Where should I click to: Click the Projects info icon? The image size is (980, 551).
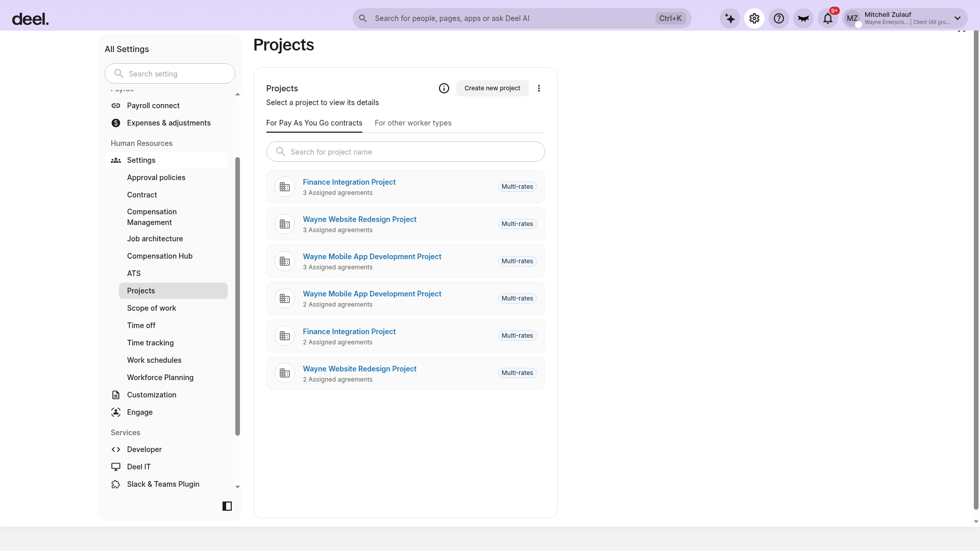click(444, 88)
